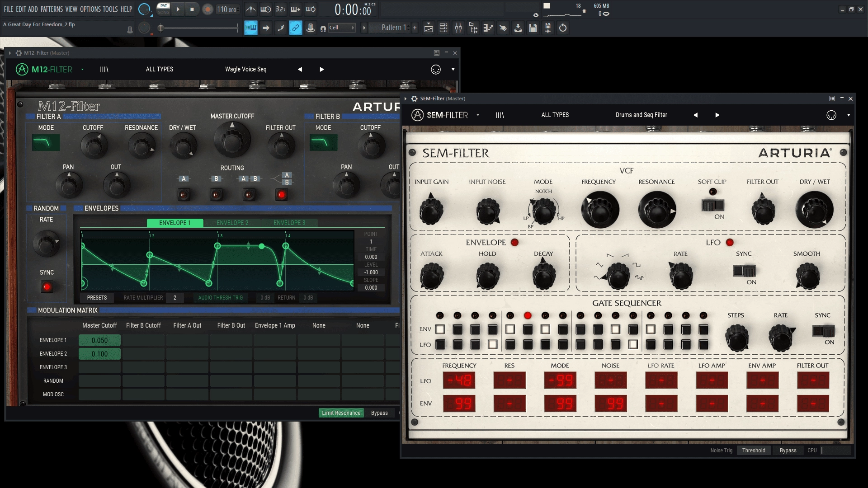
Task: Open the PATTERNS menu
Action: coord(52,9)
